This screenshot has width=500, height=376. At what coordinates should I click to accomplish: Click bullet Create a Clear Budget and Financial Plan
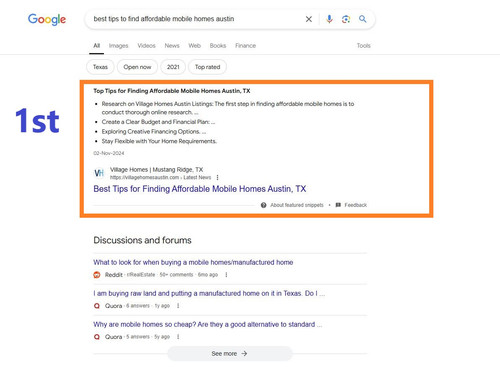coord(158,122)
